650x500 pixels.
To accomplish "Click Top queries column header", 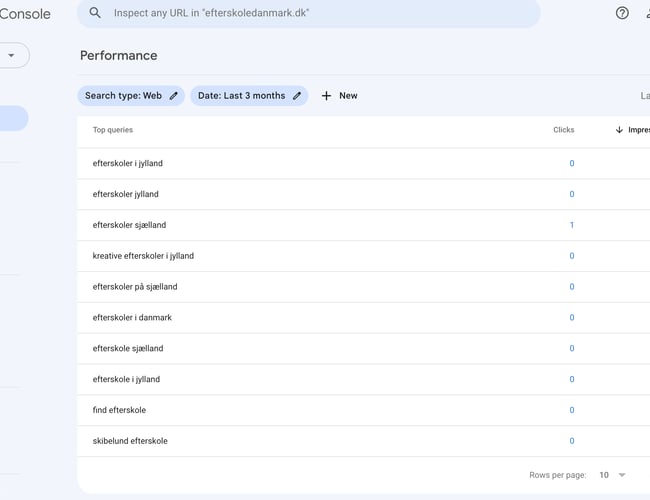I will tap(112, 130).
